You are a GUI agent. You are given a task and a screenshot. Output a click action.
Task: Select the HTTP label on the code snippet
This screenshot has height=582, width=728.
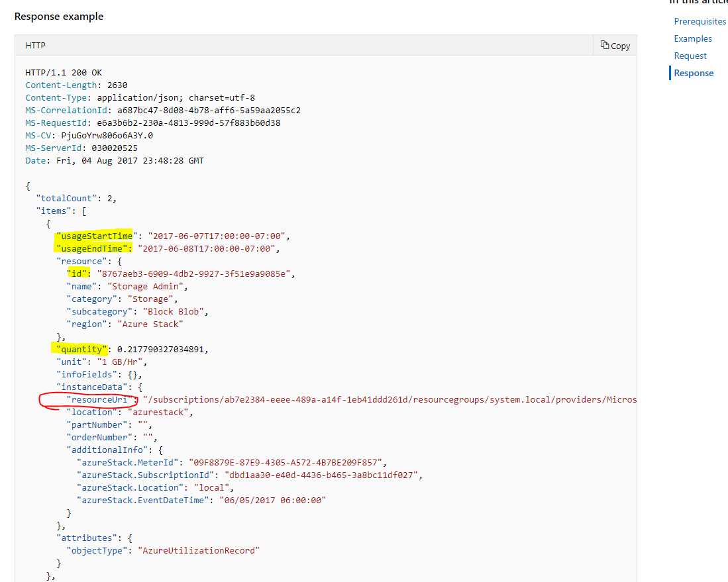coord(35,45)
